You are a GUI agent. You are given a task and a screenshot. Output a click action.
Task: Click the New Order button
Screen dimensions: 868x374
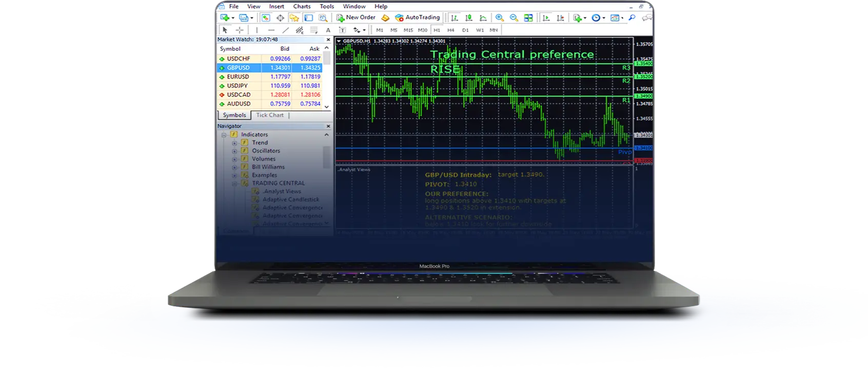tap(356, 17)
